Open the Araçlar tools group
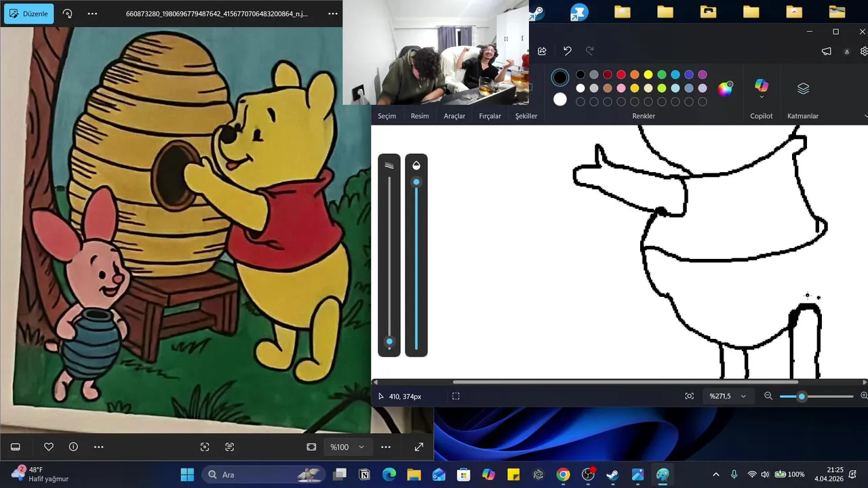 pyautogui.click(x=454, y=116)
